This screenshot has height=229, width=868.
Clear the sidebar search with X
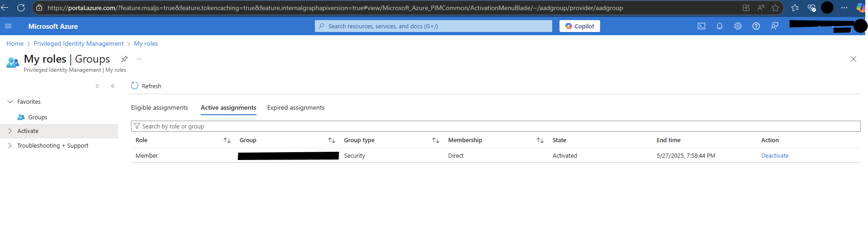pos(97,86)
